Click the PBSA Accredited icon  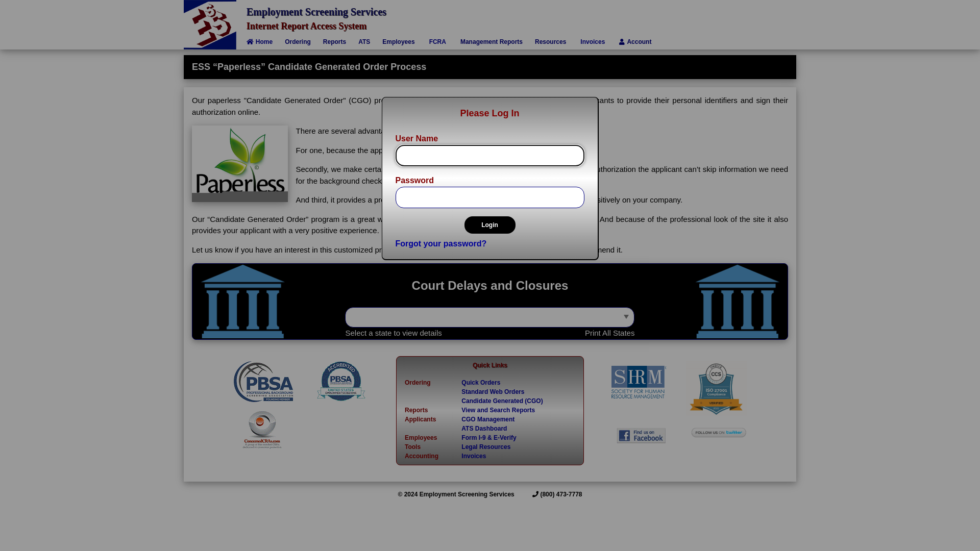(x=340, y=381)
